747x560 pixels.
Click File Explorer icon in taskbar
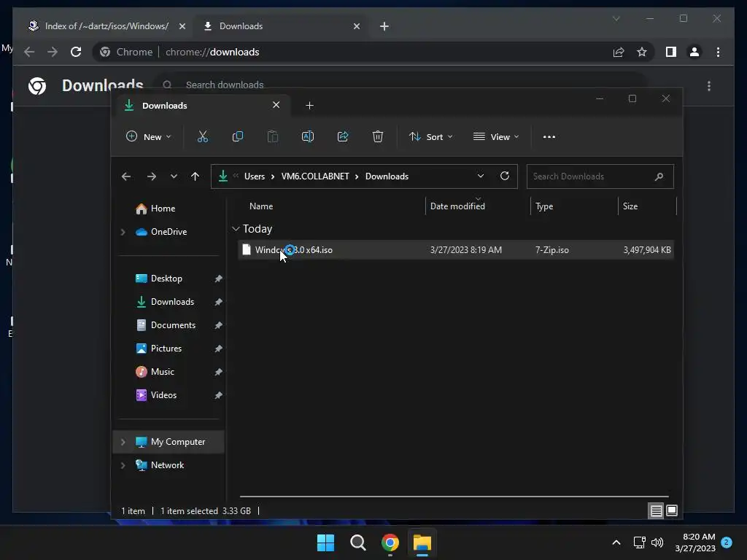(422, 542)
